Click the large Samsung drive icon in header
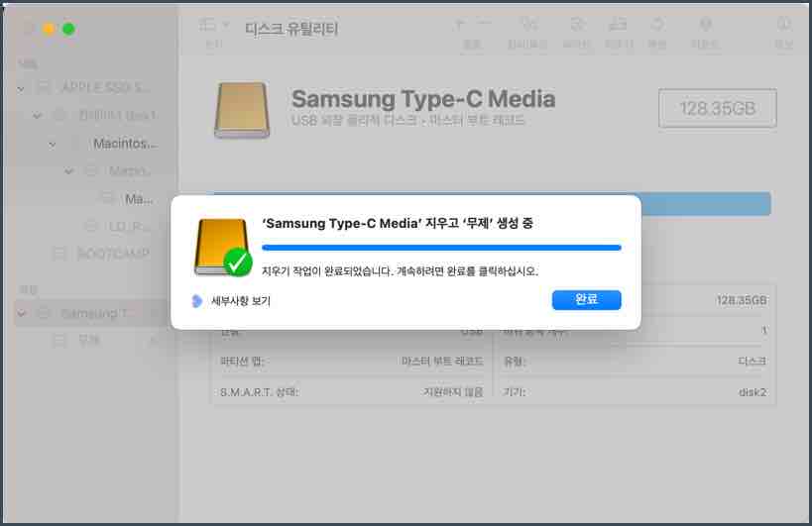 pos(242,110)
